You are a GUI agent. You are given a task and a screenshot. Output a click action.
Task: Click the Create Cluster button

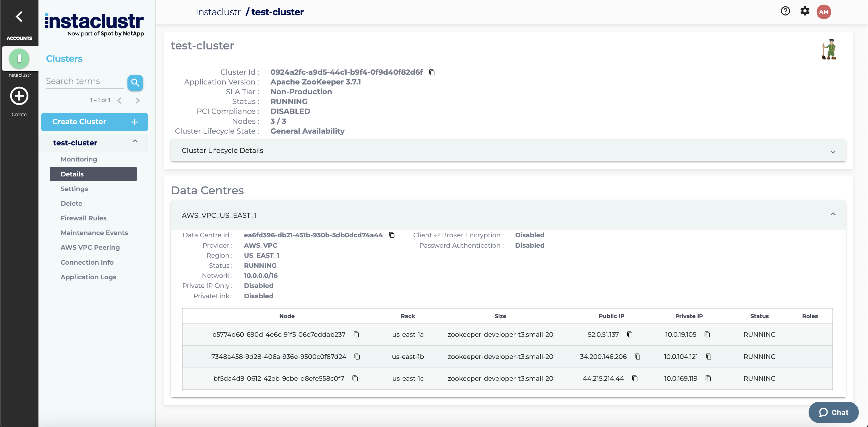click(x=94, y=122)
